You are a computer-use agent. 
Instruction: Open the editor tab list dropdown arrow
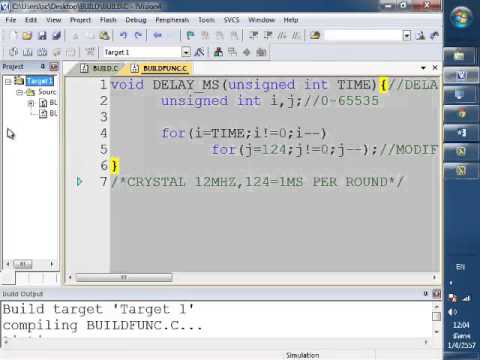[x=423, y=68]
